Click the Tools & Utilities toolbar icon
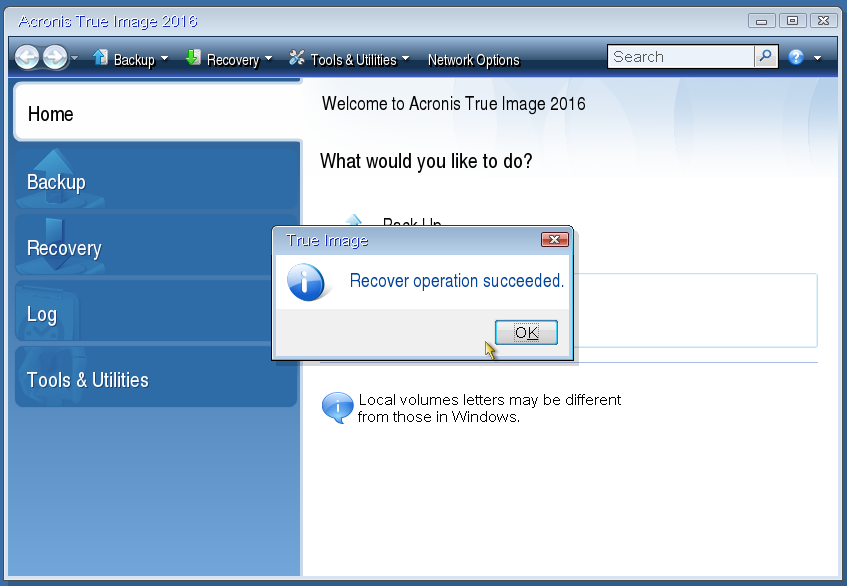The height and width of the screenshot is (586, 847). (x=297, y=57)
